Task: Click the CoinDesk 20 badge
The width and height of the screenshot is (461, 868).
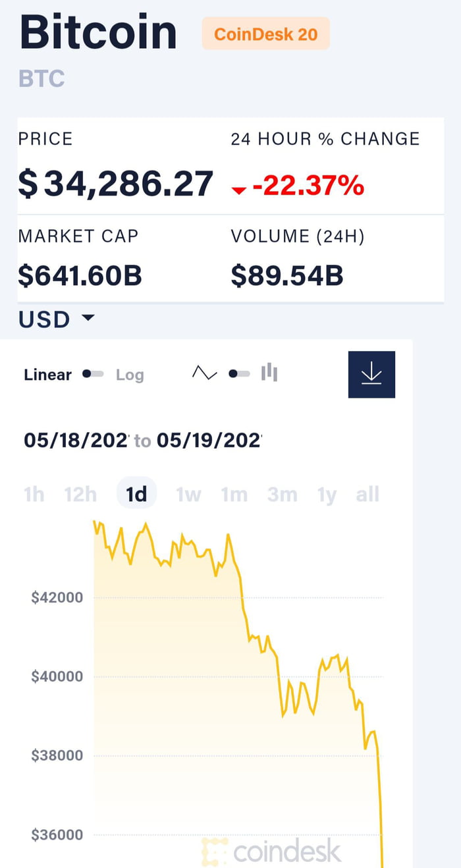Action: [x=265, y=34]
